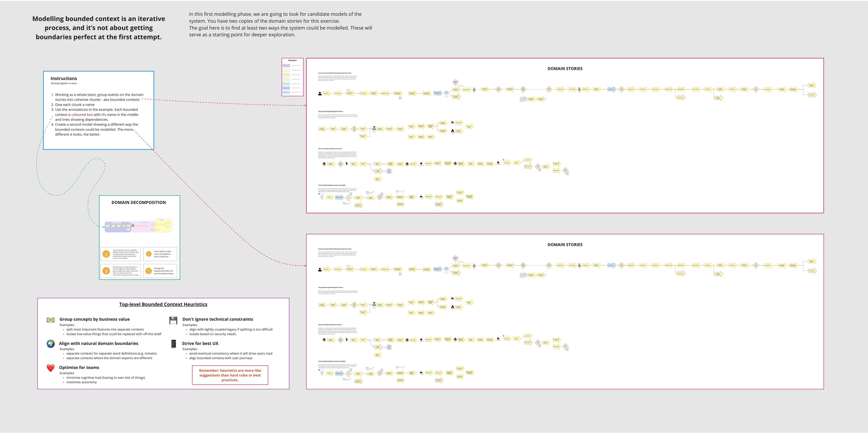Pick the pale yellow Bounded Context swatch in Notation
This screenshot has height=433, width=868.
coord(286,70)
